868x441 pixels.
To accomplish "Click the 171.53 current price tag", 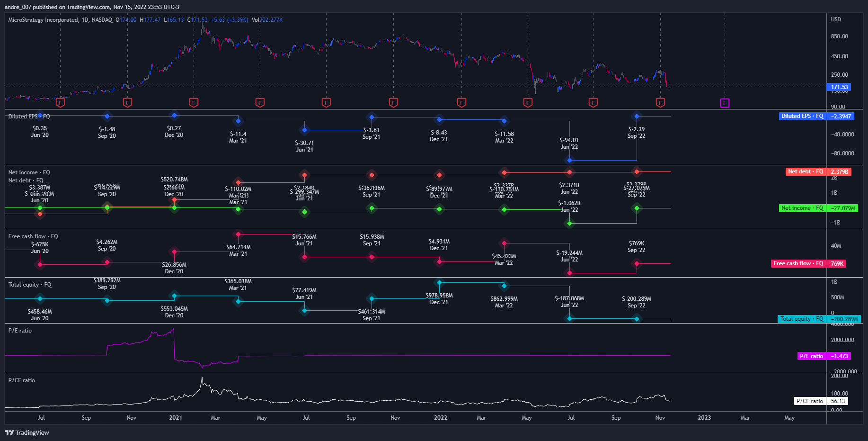I will (x=839, y=87).
